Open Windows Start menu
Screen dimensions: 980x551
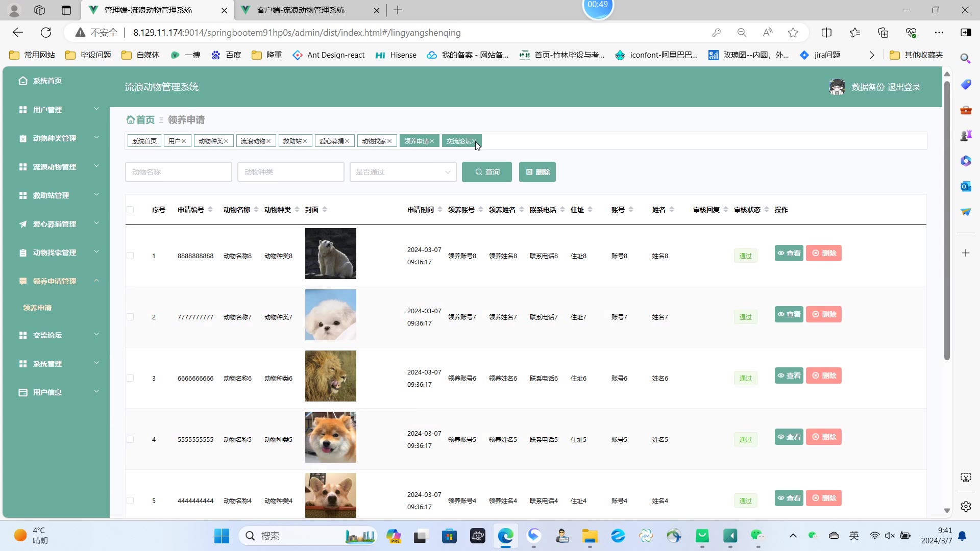[x=222, y=536]
